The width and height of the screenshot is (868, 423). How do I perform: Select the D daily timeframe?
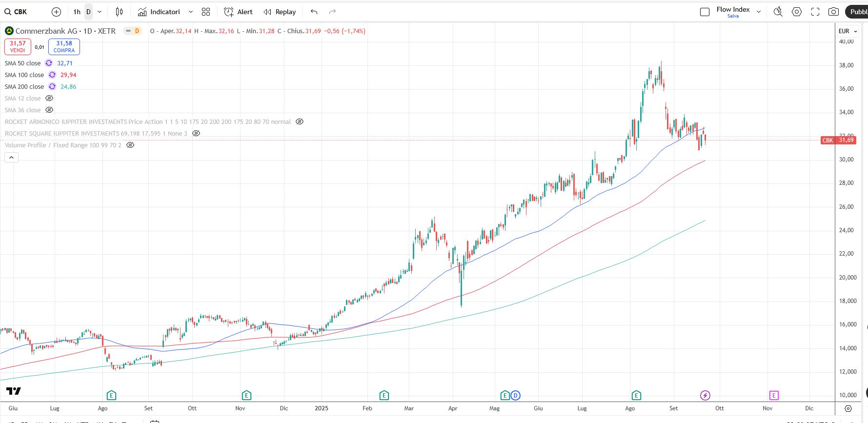point(88,12)
